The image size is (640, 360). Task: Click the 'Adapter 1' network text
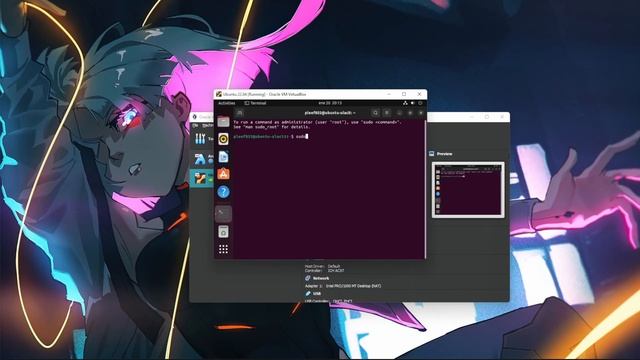[343, 286]
